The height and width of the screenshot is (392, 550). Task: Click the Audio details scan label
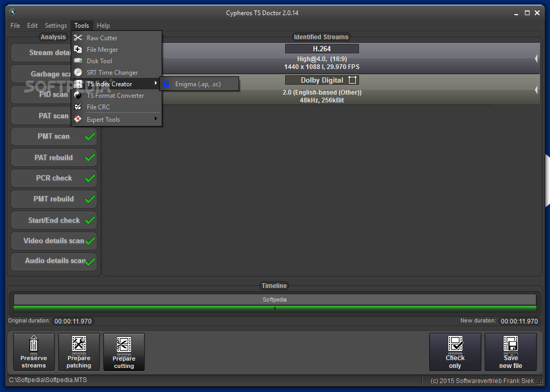click(x=55, y=261)
